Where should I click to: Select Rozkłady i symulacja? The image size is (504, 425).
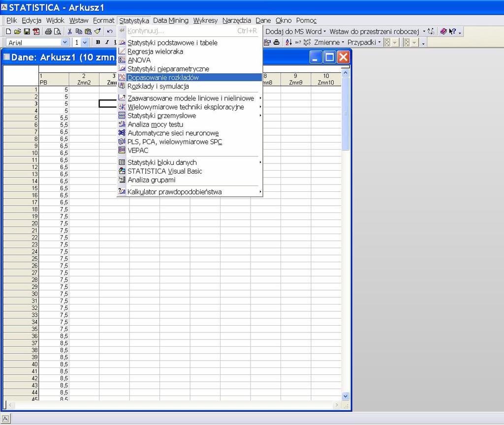tap(189, 86)
